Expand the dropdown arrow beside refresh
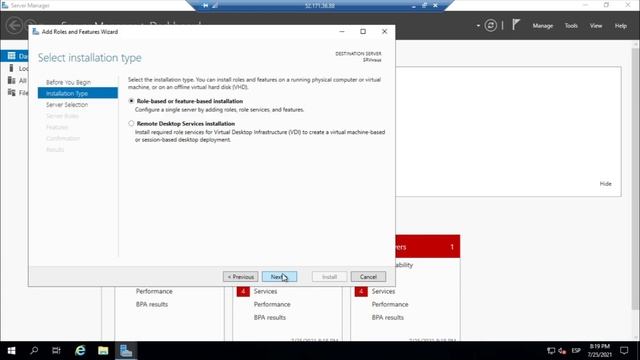640x360 pixels. pos(478,26)
